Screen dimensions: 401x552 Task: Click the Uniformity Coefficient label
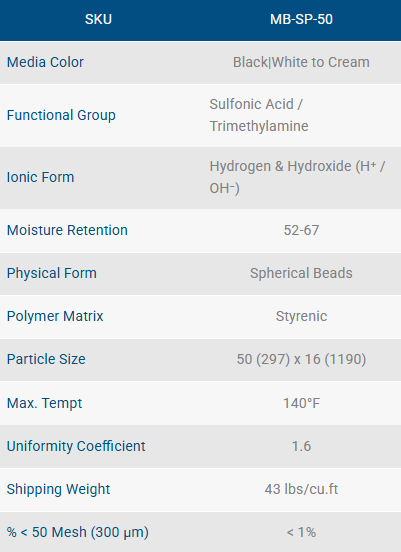point(76,446)
